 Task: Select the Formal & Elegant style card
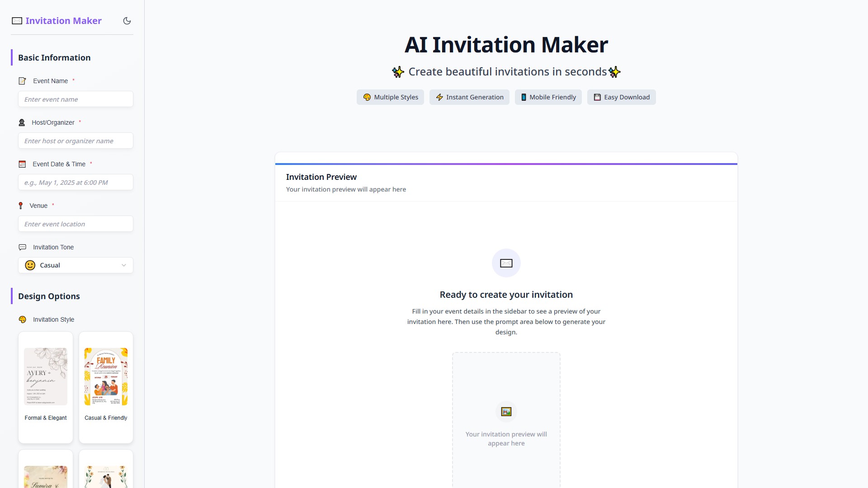click(x=46, y=387)
